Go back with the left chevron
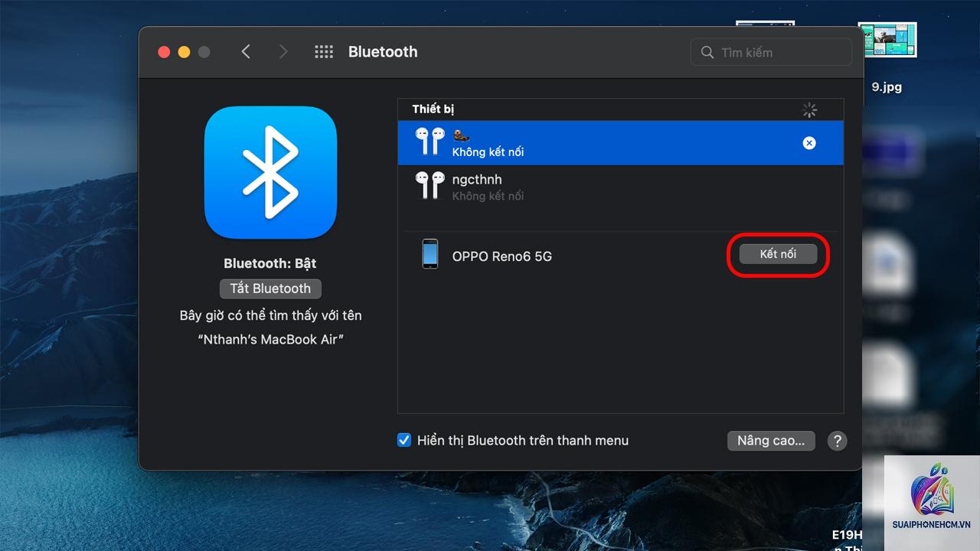Viewport: 980px width, 551px height. (246, 51)
